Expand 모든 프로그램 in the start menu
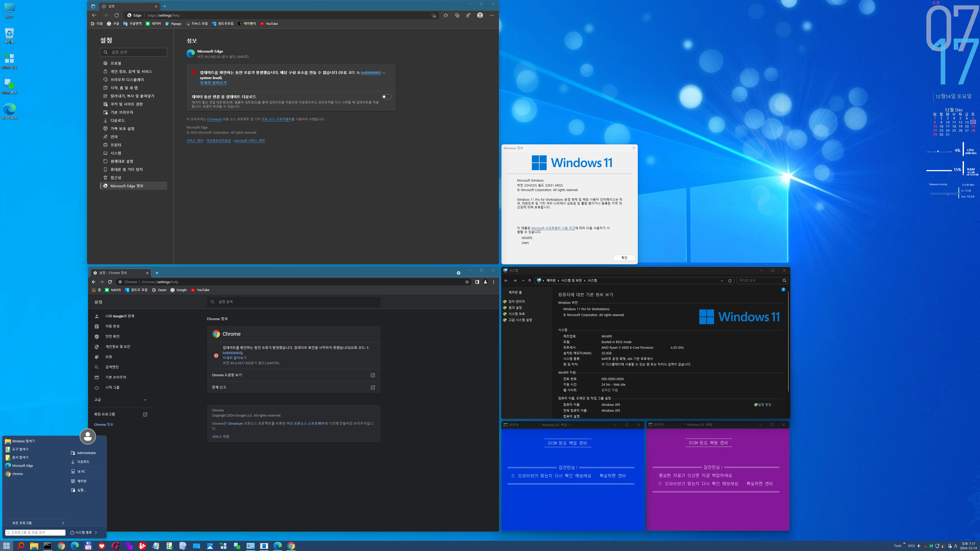 (35, 523)
